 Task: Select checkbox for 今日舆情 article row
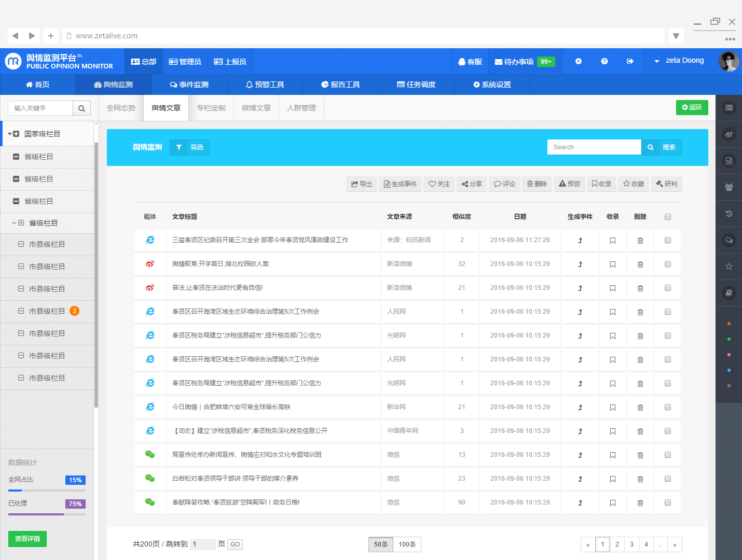click(x=667, y=408)
